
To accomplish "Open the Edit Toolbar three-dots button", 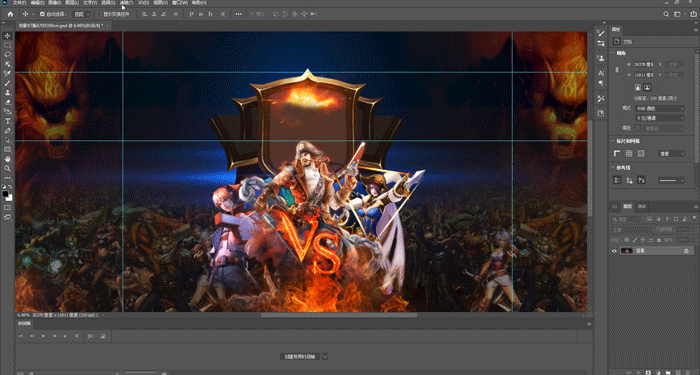I will [8, 178].
